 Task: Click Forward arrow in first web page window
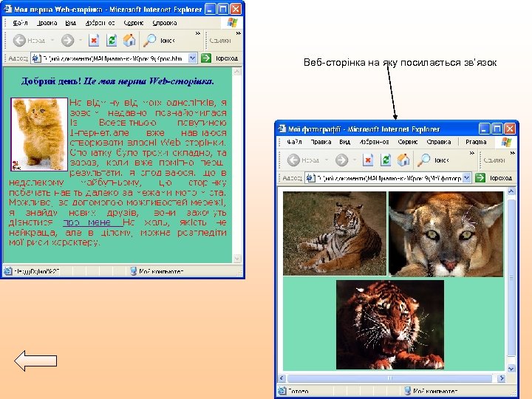[67, 41]
